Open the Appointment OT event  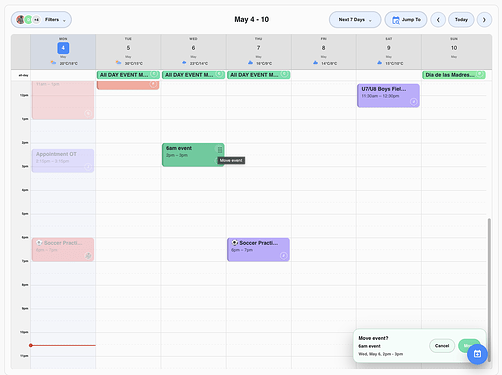pos(63,161)
